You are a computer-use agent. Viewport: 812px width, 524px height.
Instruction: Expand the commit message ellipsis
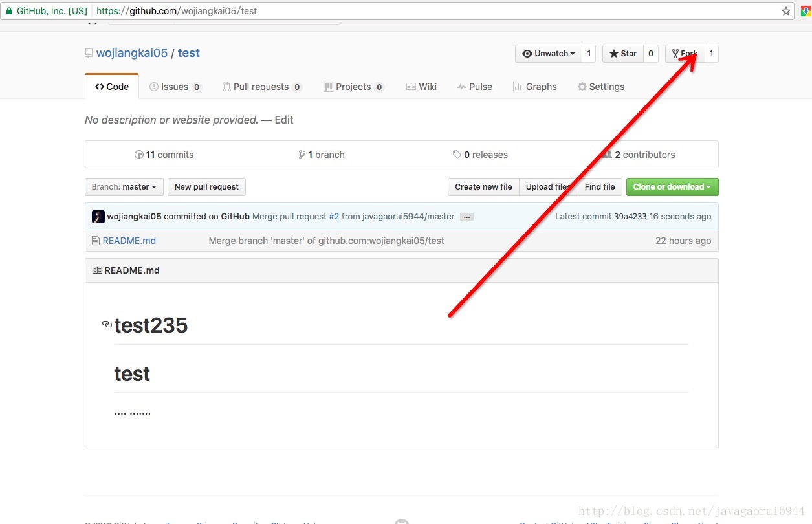pyautogui.click(x=466, y=217)
